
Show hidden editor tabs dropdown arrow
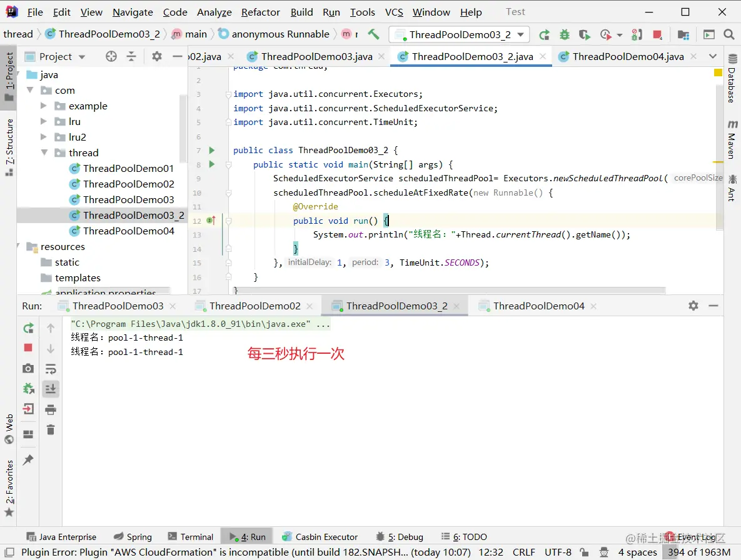click(x=713, y=57)
